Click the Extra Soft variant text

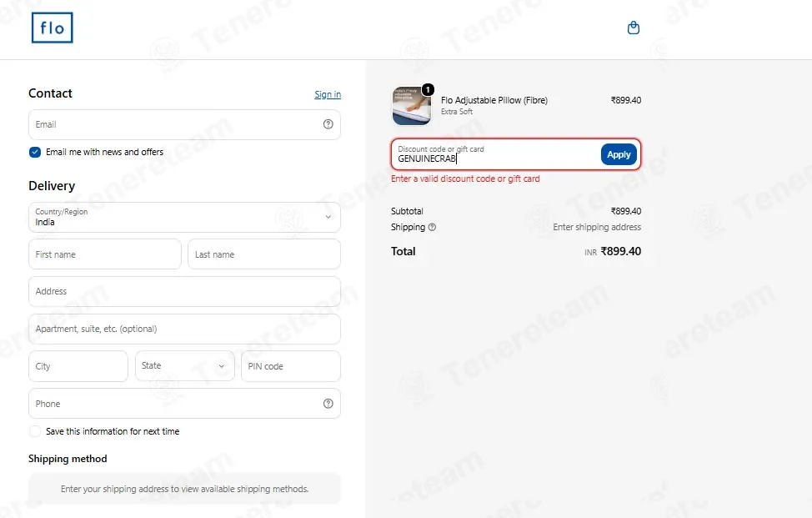pyautogui.click(x=457, y=112)
